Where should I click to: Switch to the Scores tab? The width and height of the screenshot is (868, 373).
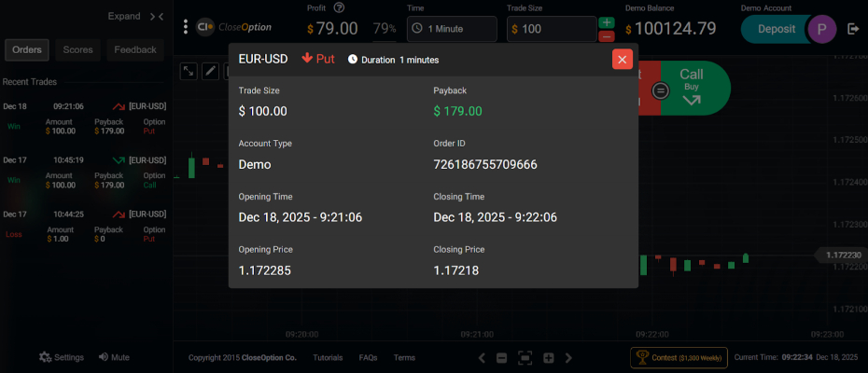tap(78, 49)
